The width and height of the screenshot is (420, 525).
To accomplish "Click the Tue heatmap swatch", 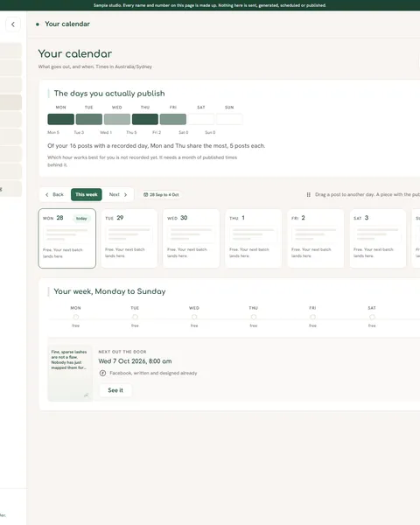I will point(89,119).
